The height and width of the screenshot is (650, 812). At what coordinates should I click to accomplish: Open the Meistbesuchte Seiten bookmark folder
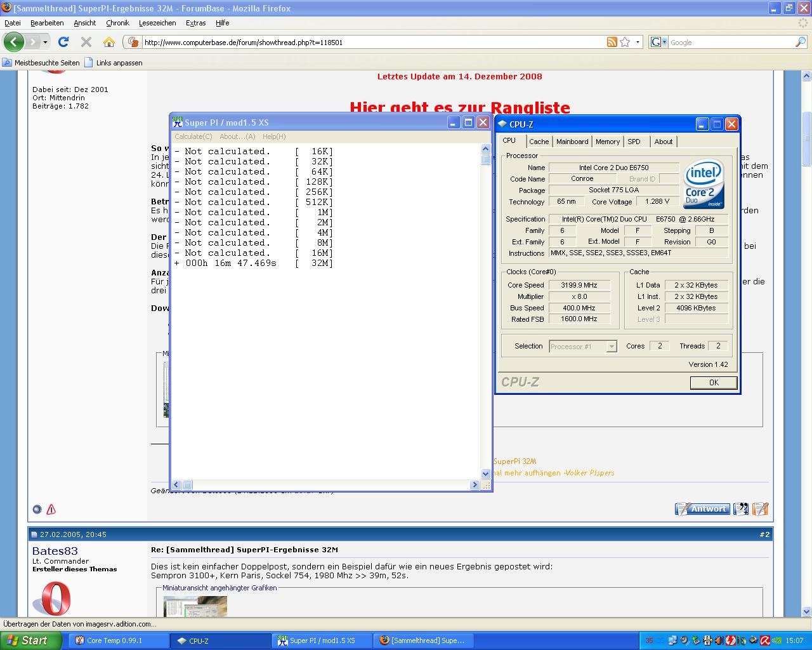point(41,63)
